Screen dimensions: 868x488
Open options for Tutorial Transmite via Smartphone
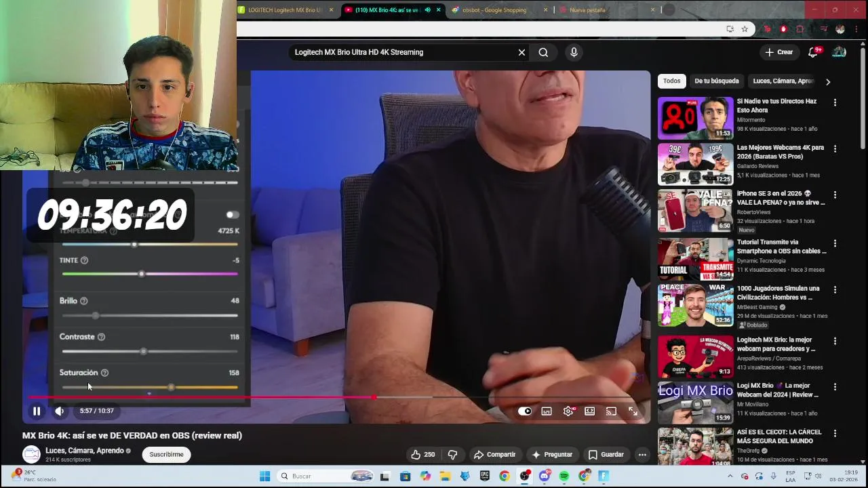coord(835,243)
